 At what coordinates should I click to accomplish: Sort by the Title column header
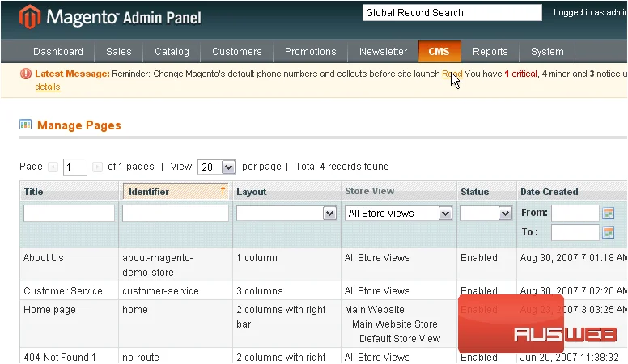coord(34,192)
